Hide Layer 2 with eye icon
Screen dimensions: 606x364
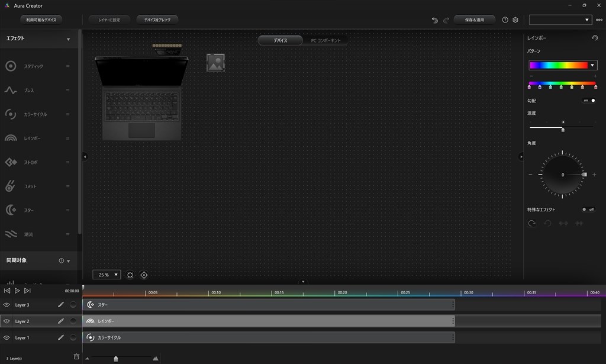point(7,321)
